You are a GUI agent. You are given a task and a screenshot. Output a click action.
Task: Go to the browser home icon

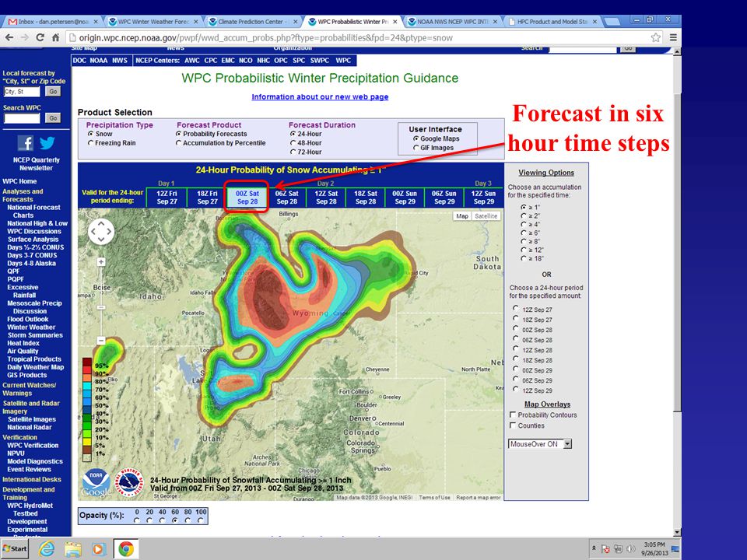pos(55,37)
